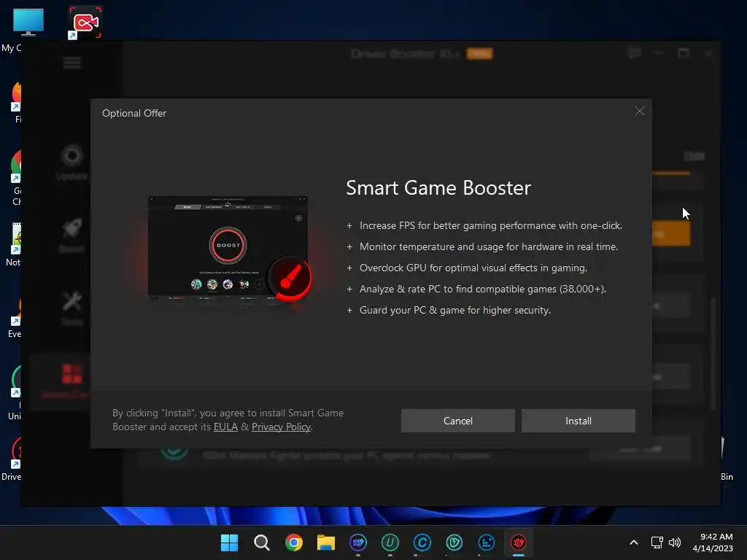Expand the system tray hidden icons chevron

(x=634, y=542)
